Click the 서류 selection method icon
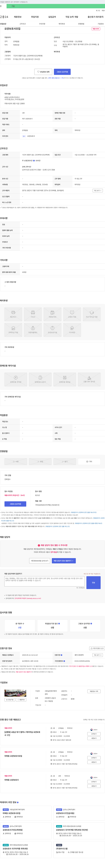This screenshot has height=868, width=105. click(x=16, y=462)
